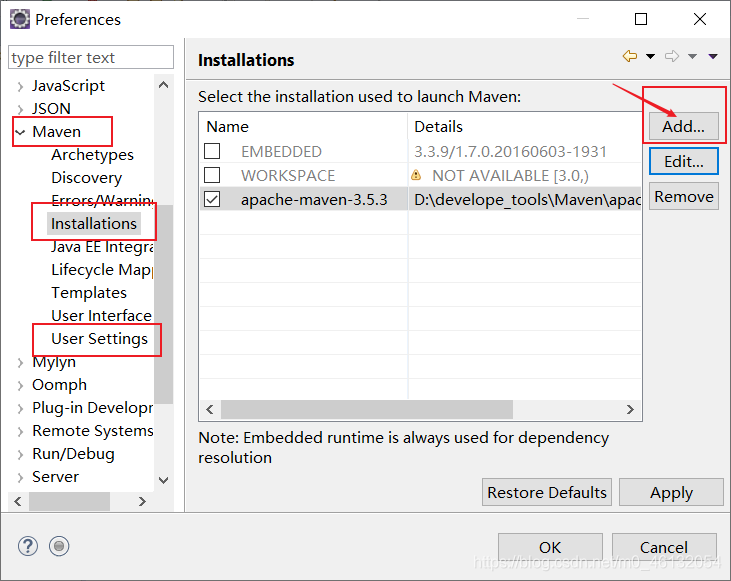Open the back history dropdown arrow

coord(650,57)
